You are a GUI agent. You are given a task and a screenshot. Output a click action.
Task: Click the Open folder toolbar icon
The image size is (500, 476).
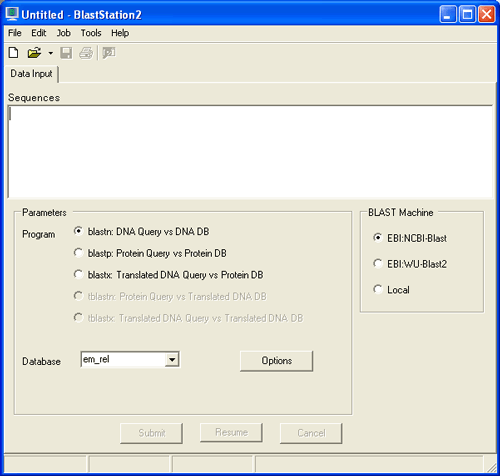click(34, 53)
